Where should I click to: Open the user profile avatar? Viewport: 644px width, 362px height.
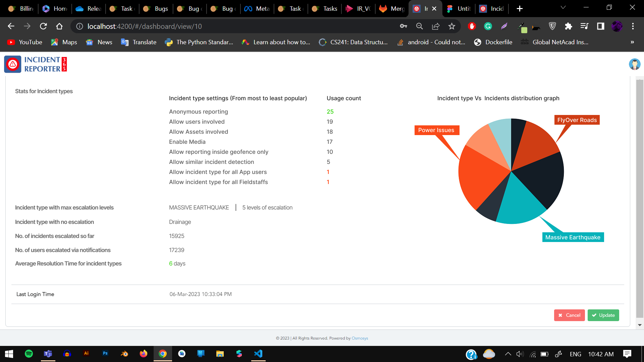coord(634,64)
